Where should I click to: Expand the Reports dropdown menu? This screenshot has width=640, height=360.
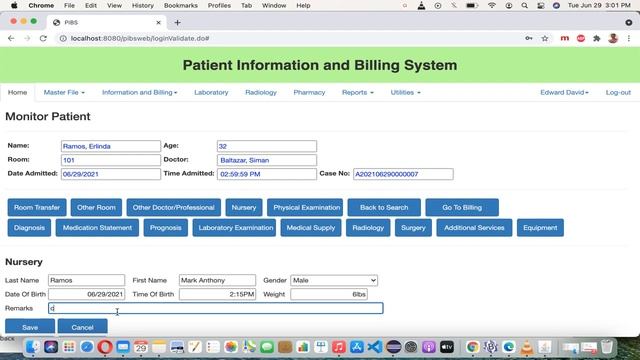point(358,93)
